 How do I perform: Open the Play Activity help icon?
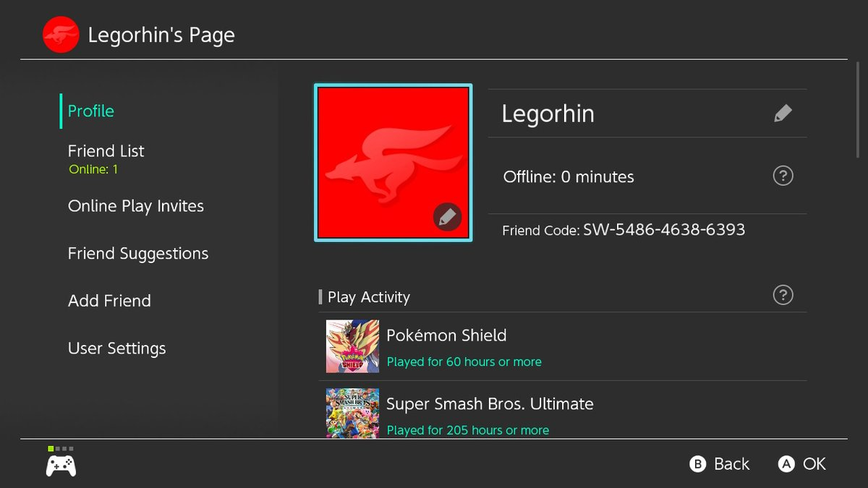(783, 295)
